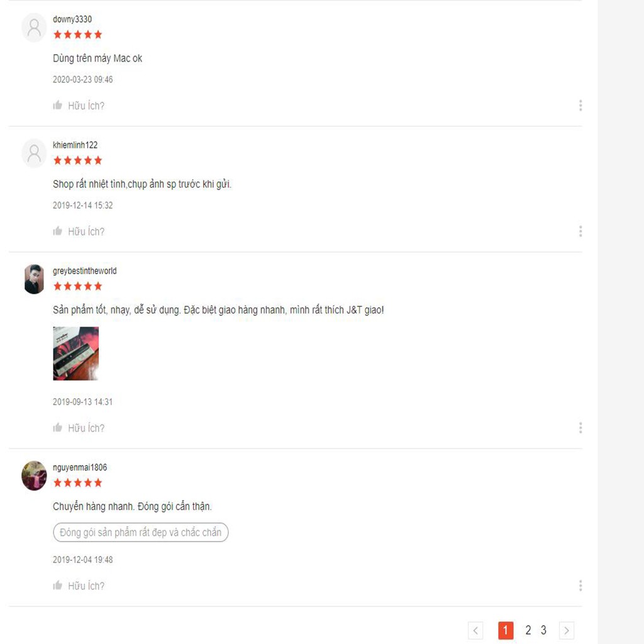Open three-dot menu for greybestintheworld's review
Image resolution: width=644 pixels, height=644 pixels.
(580, 428)
